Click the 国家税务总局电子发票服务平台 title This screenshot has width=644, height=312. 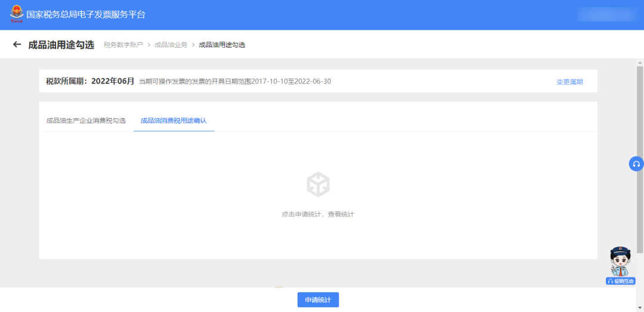coord(86,15)
